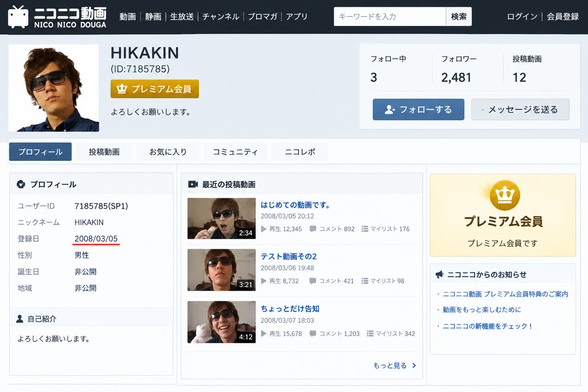The height and width of the screenshot is (392, 588).
Task: Click the person icon beside 自己紹介
Action: pyautogui.click(x=20, y=318)
